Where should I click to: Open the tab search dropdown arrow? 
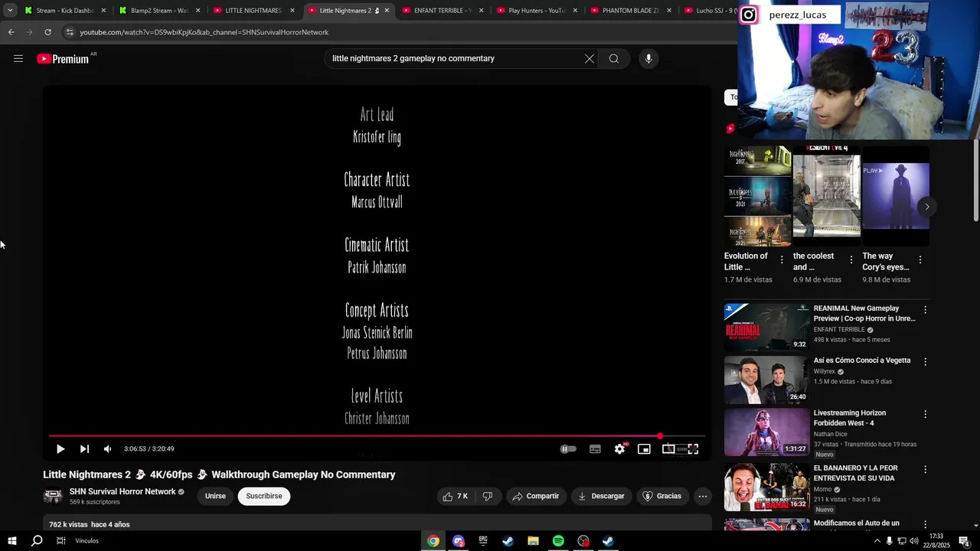(10, 11)
